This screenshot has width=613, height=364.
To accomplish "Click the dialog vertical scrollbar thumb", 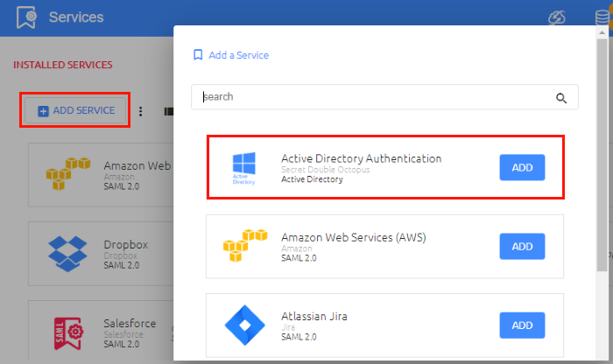I will pyautogui.click(x=602, y=155).
